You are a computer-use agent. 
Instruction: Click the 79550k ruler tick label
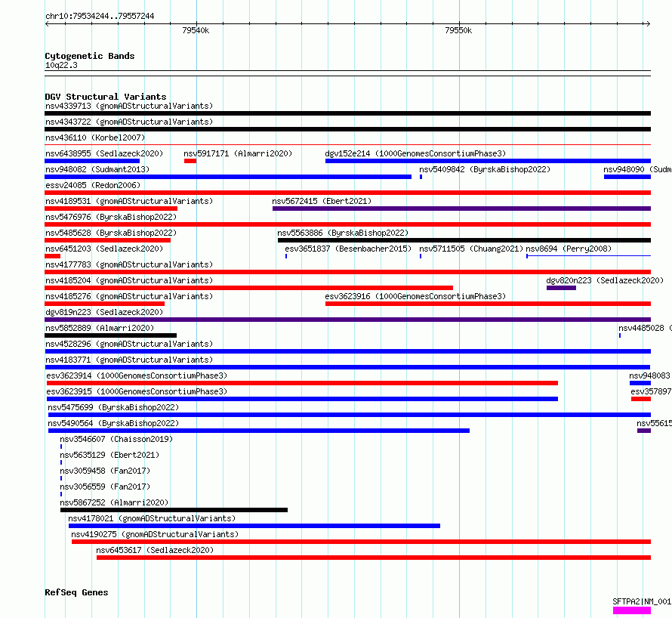point(458,30)
